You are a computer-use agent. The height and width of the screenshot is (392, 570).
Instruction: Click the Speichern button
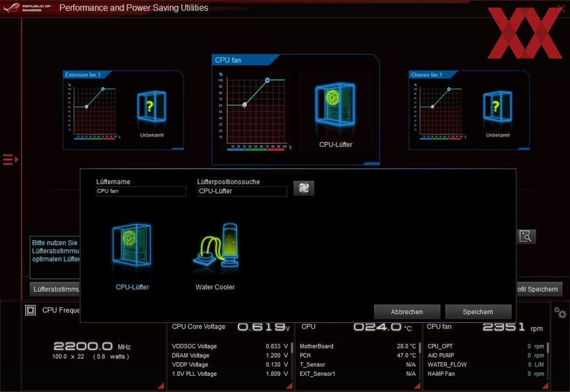coord(478,312)
